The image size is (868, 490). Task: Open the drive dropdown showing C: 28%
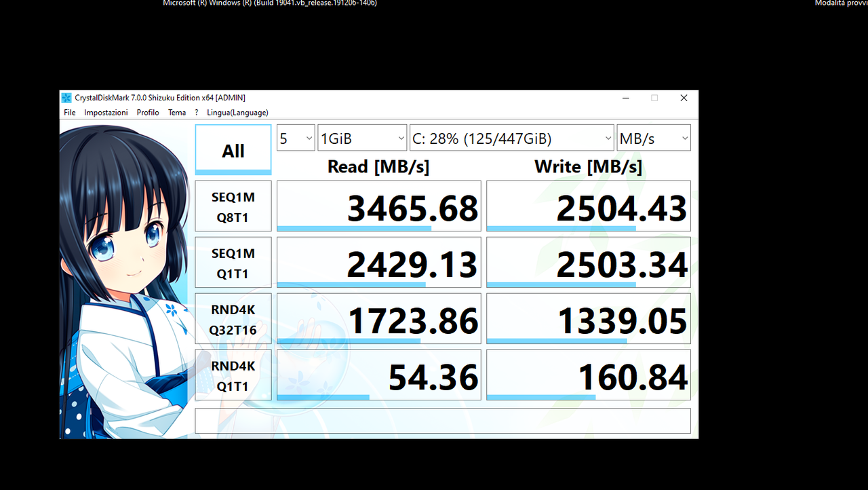[513, 138]
